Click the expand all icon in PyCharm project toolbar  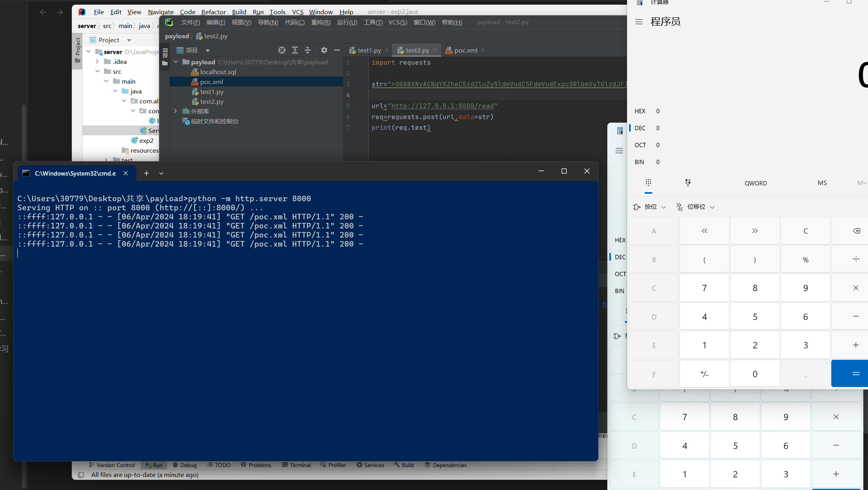point(295,50)
